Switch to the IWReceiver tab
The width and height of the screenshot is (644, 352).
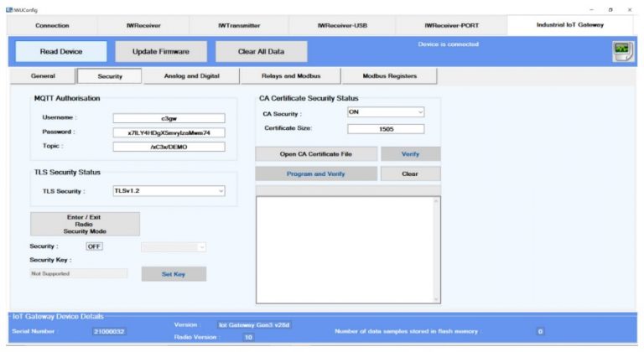[x=143, y=25]
